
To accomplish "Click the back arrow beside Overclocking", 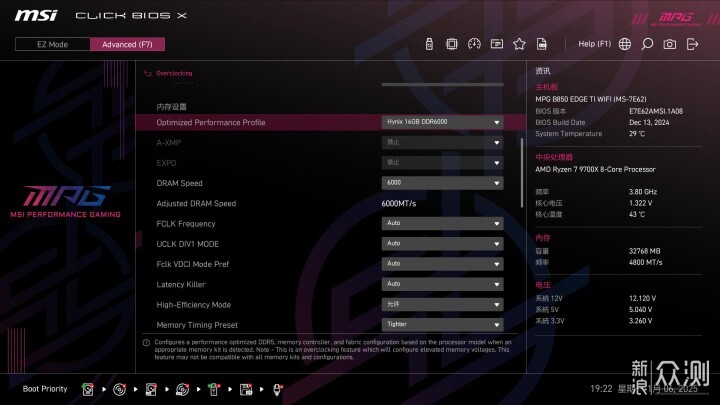I will pos(148,73).
